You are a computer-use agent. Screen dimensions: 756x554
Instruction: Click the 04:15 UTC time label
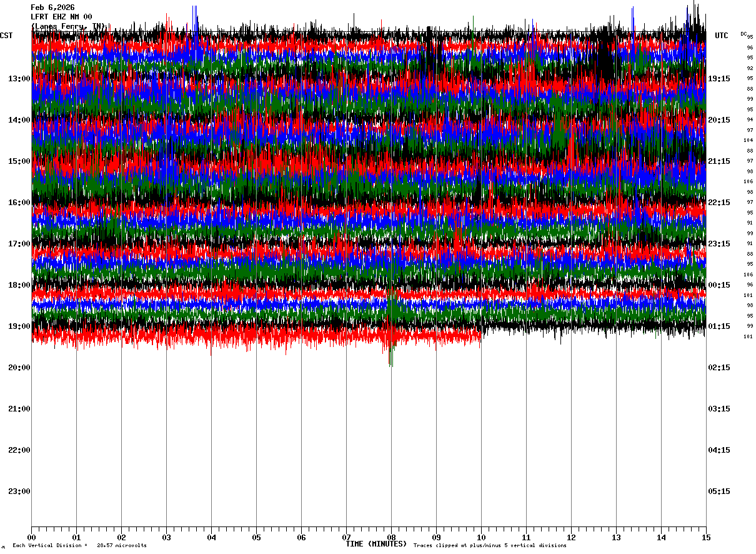tap(719, 450)
